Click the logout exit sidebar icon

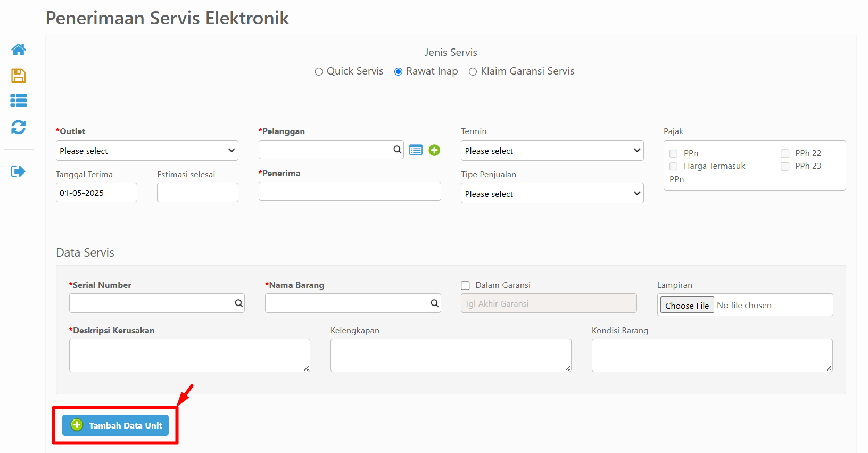[x=18, y=171]
